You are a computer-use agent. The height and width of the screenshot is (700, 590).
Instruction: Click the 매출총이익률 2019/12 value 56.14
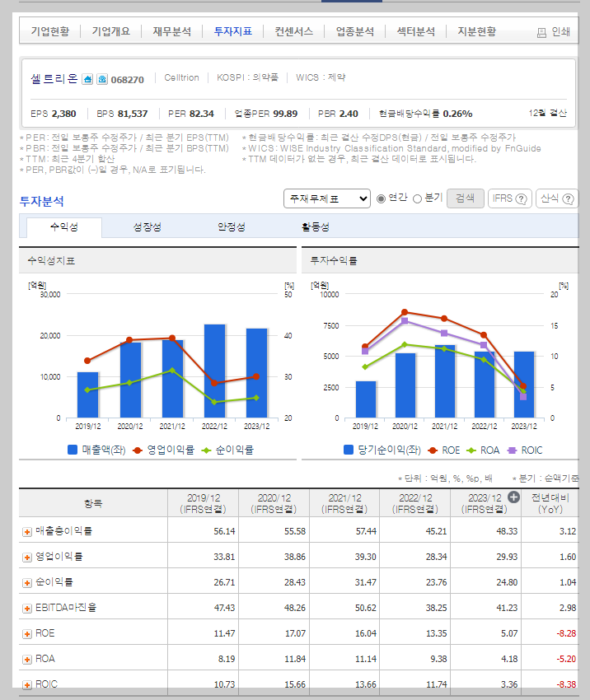224,532
